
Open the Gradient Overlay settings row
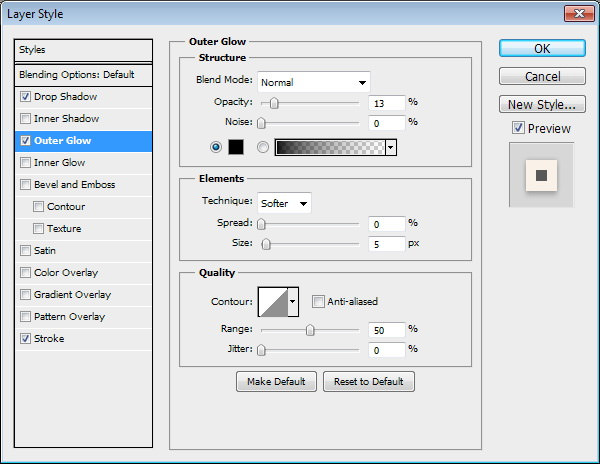point(83,295)
